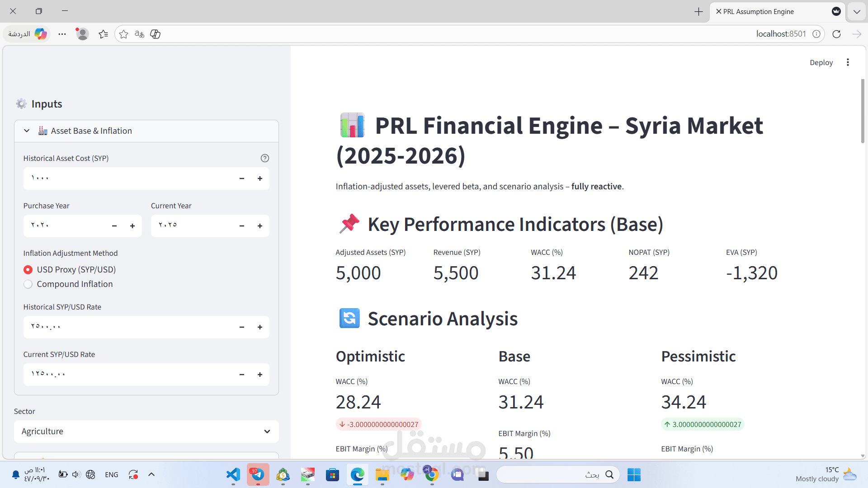Show hidden system tray icons chevron
868x488 pixels.
151,474
